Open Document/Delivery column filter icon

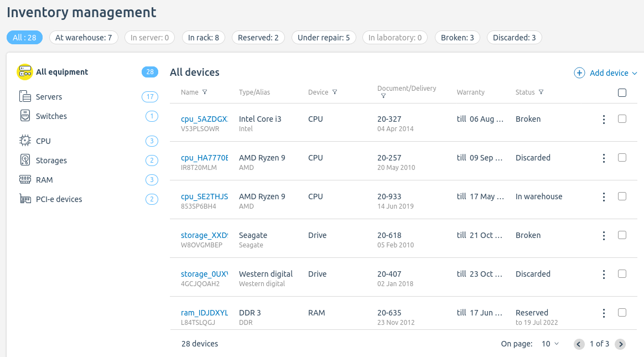pos(383,96)
